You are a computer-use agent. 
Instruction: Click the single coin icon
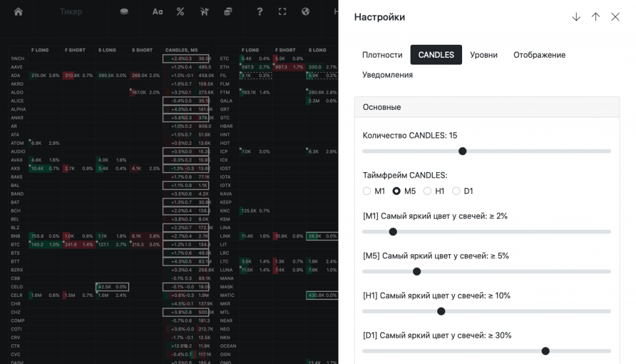(124, 12)
